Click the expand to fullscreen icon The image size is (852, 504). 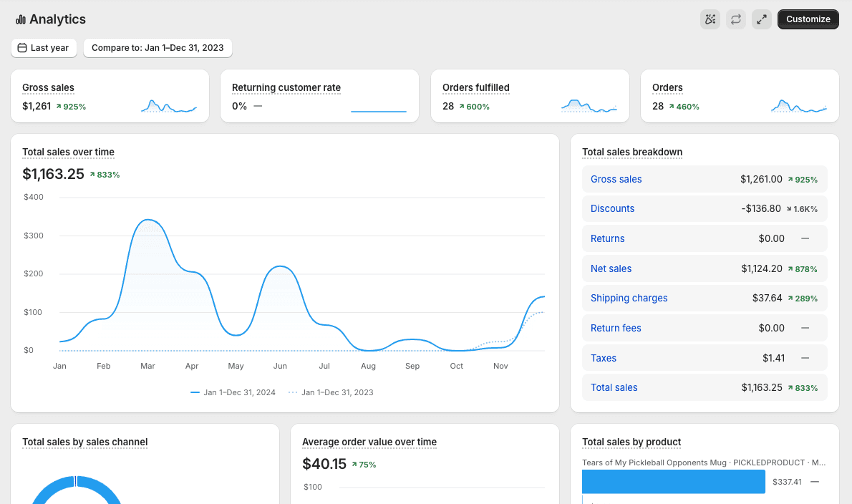point(762,19)
